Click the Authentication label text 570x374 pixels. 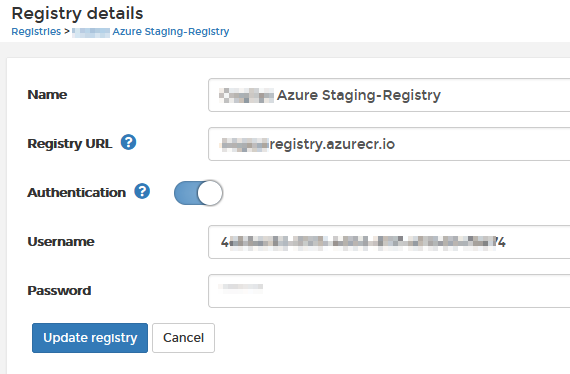(x=77, y=193)
